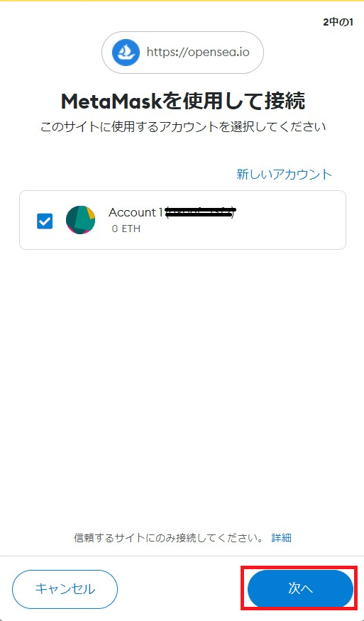Click the OpenSea ship logo icon

click(126, 53)
